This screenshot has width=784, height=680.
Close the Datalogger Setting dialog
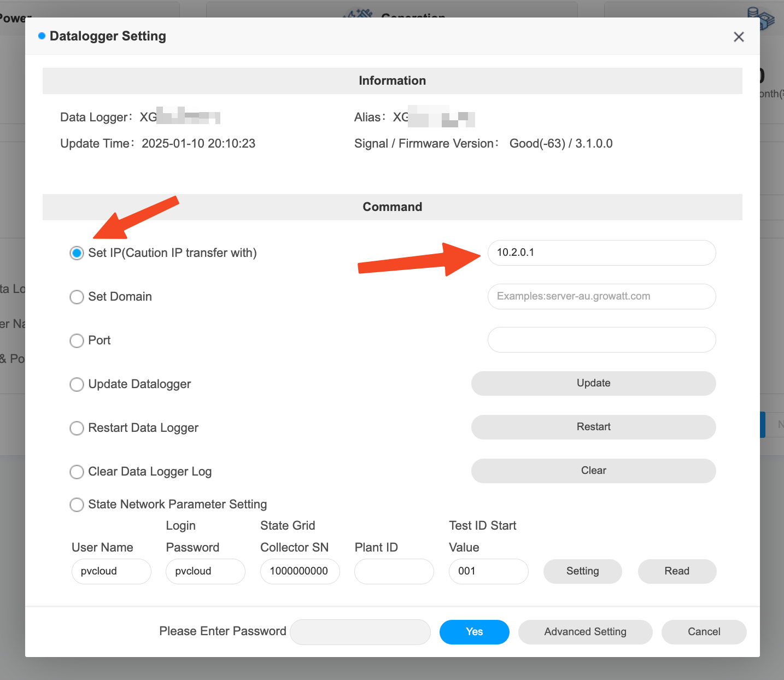click(x=739, y=37)
